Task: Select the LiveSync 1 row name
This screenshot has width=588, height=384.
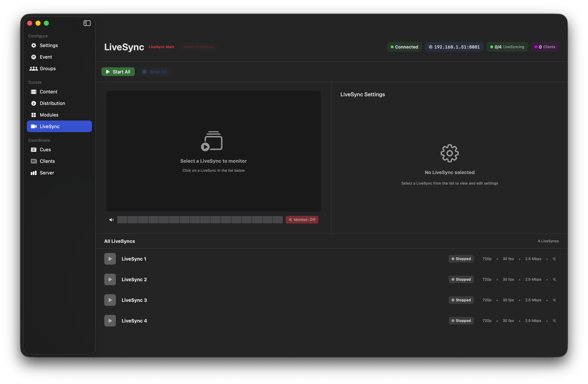Action: pos(134,259)
